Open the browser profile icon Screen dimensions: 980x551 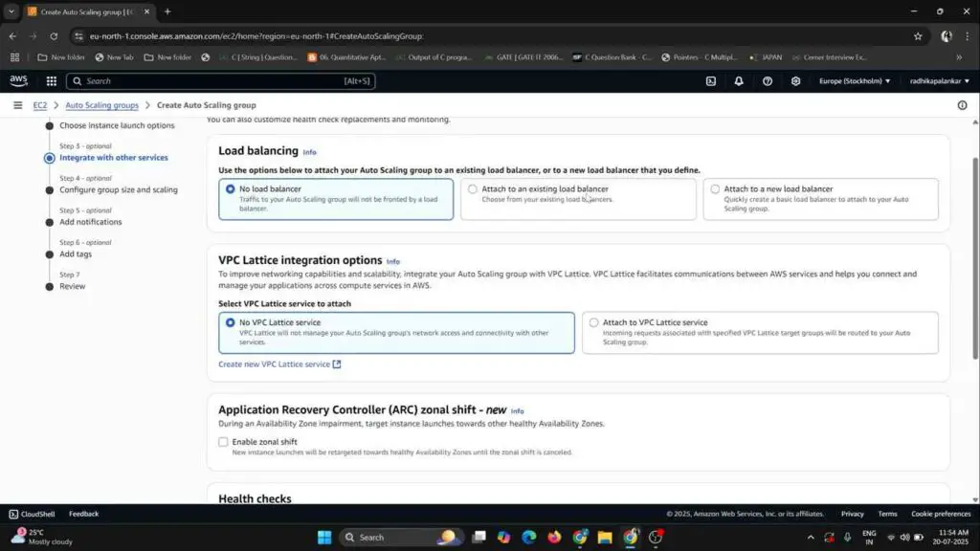[947, 36]
